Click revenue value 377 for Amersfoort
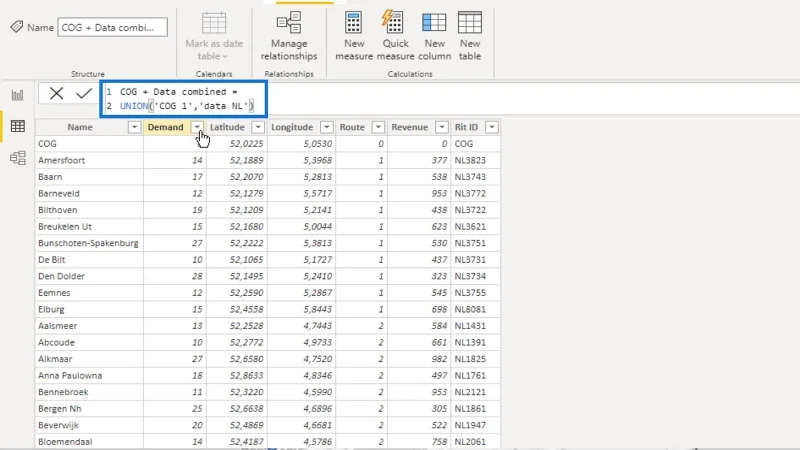800x450 pixels. (x=419, y=160)
